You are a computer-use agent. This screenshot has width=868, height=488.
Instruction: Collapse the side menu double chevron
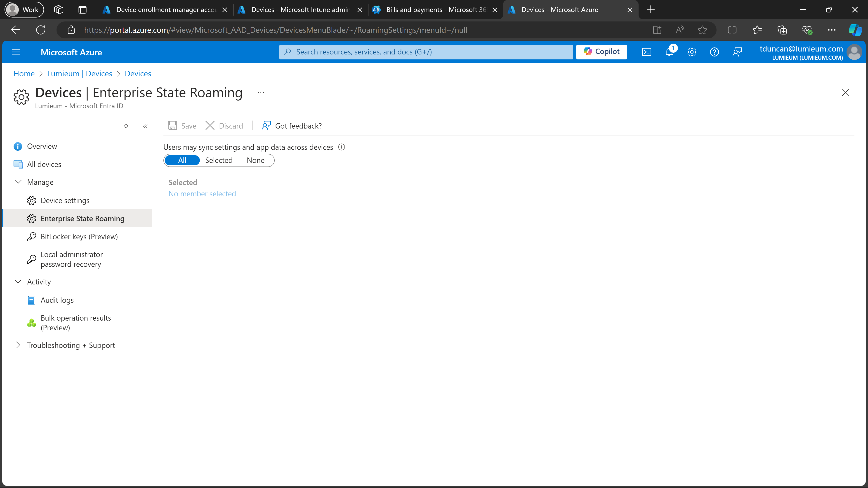[x=145, y=126]
